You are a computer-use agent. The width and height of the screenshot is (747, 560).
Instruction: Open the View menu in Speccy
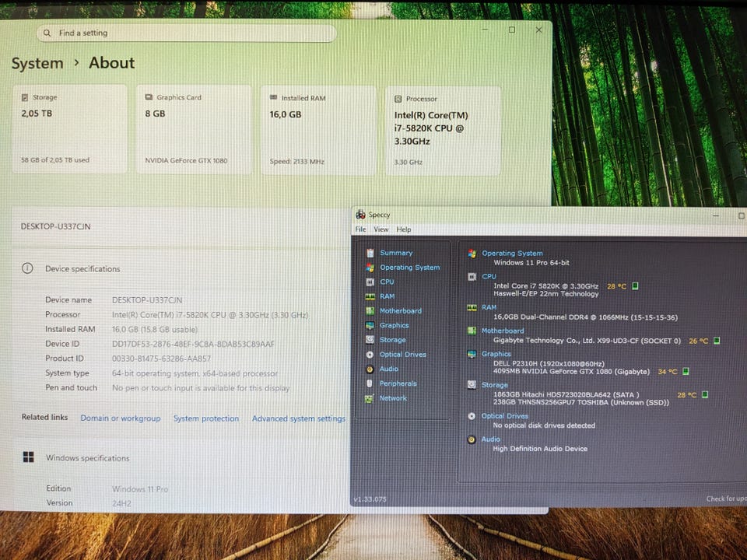[x=381, y=229]
